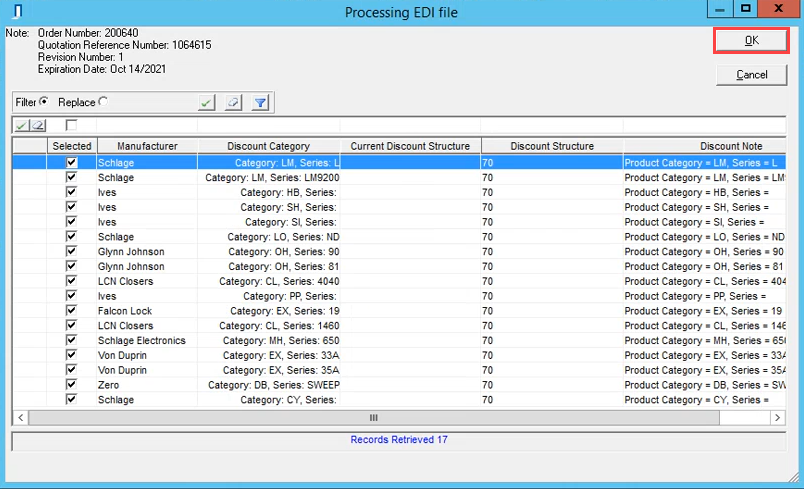Click filter field under Discount Structure column

[552, 125]
